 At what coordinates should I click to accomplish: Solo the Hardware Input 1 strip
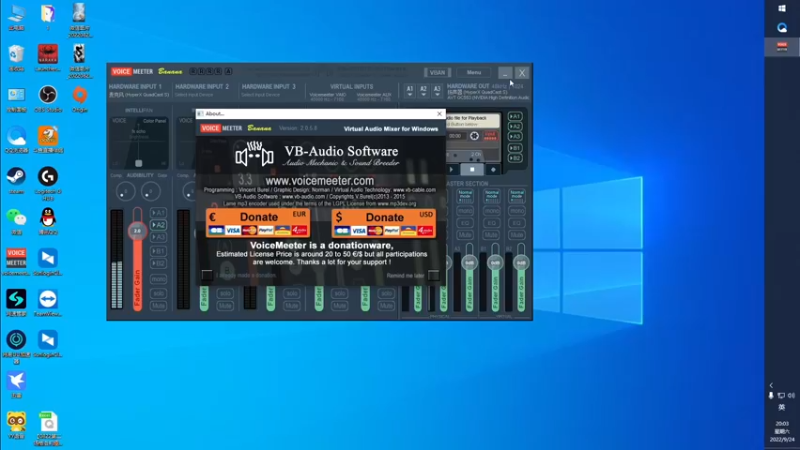tap(158, 293)
